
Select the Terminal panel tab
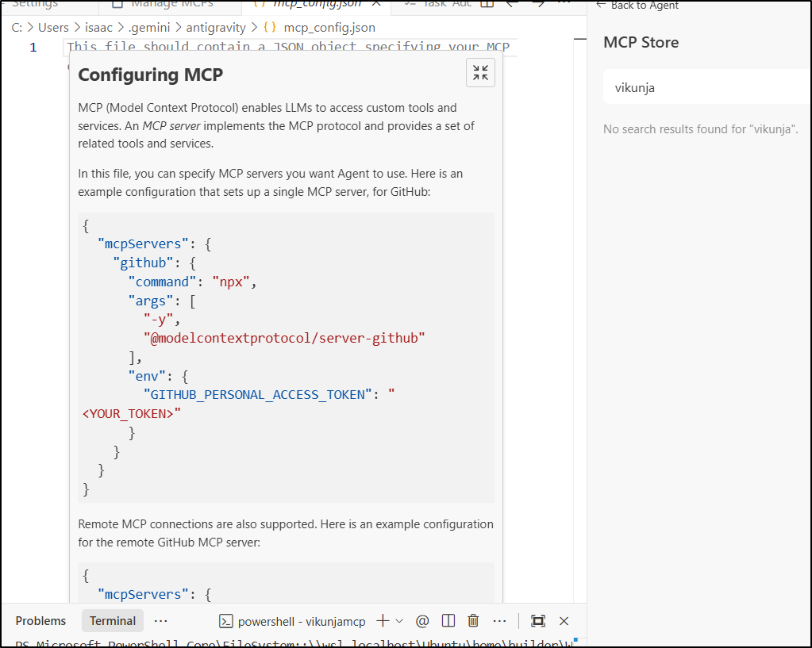click(x=113, y=621)
